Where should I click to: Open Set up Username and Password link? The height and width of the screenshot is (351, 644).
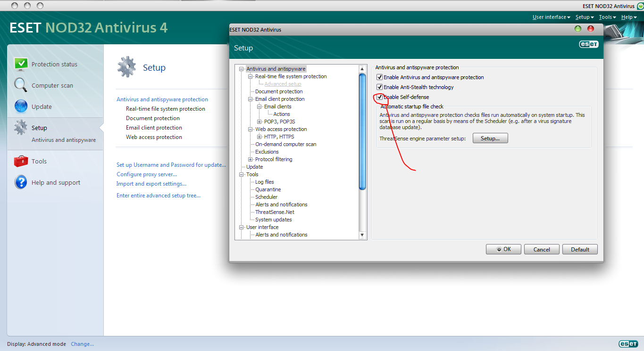171,165
